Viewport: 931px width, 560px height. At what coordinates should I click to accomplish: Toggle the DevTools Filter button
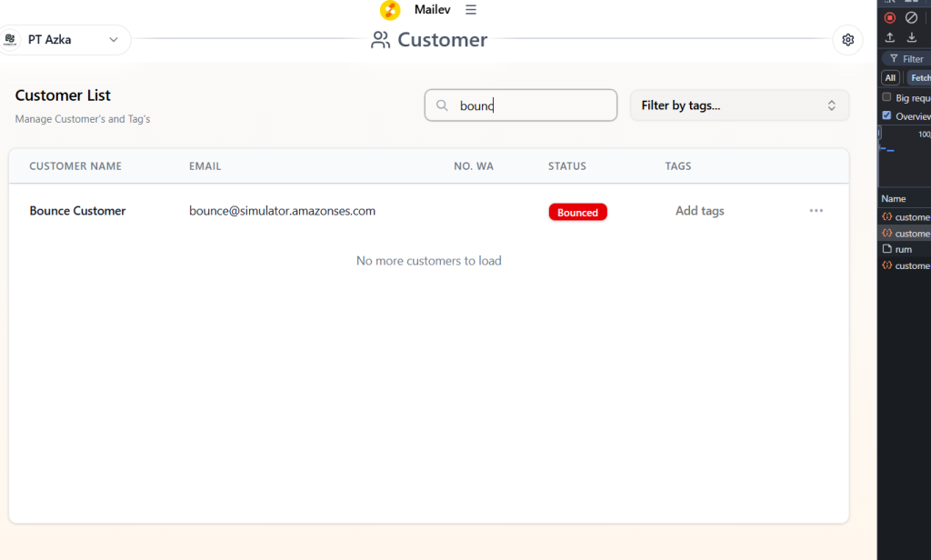point(906,59)
